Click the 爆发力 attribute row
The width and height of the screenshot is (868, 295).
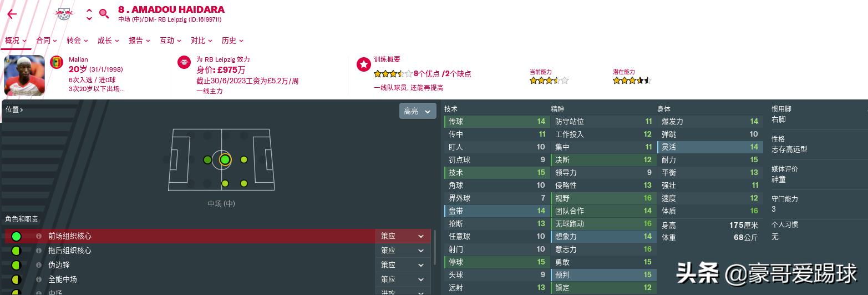point(709,122)
